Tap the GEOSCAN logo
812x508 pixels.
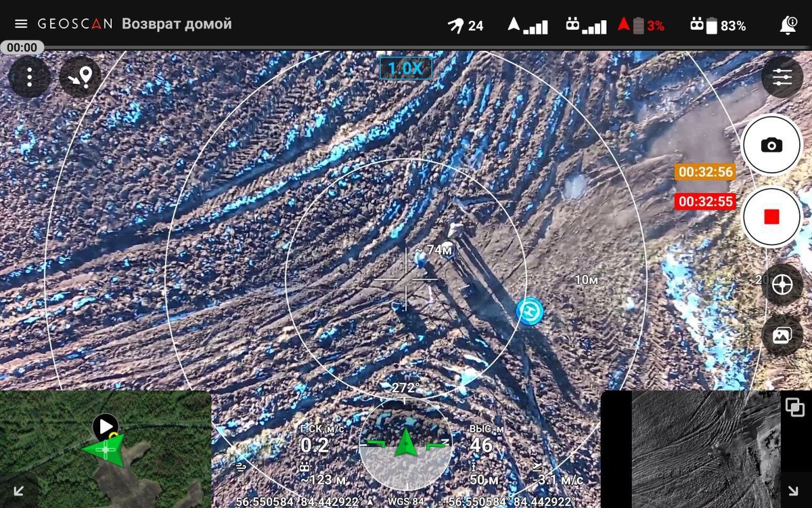(74, 24)
